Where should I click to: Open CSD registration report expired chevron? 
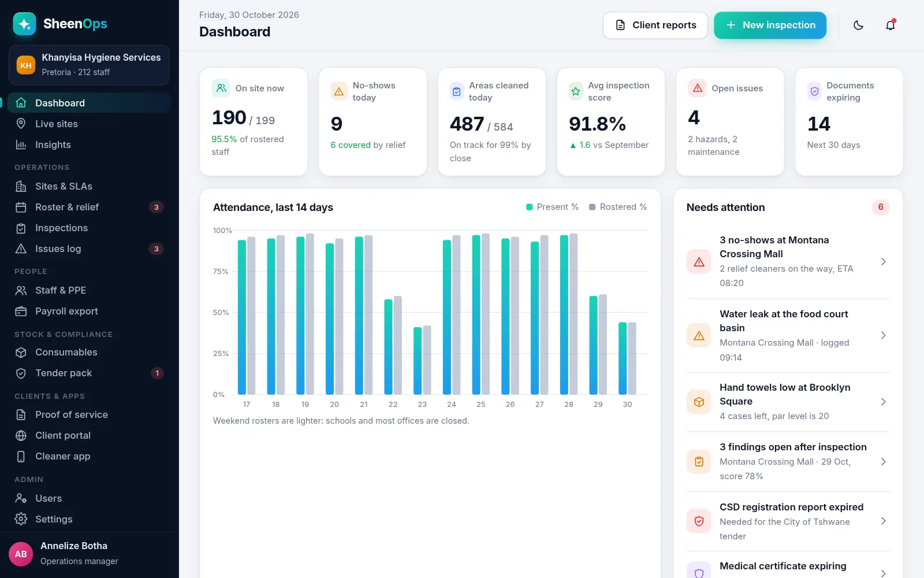883,521
